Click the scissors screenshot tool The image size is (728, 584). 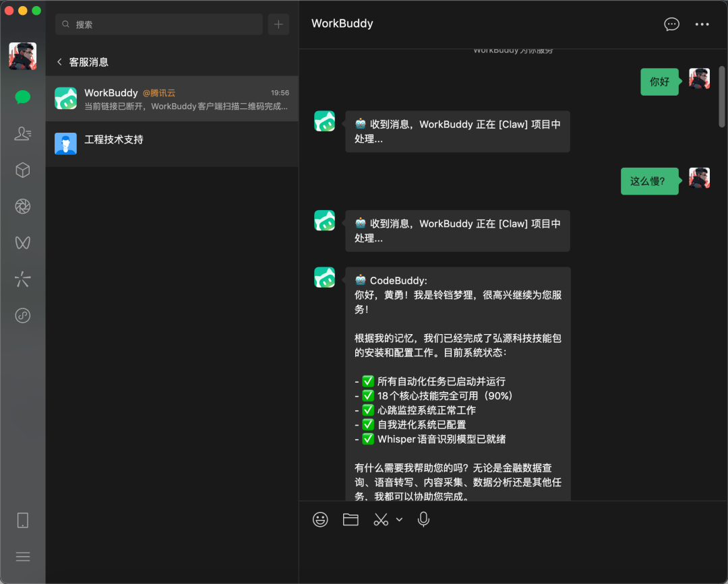(x=381, y=519)
